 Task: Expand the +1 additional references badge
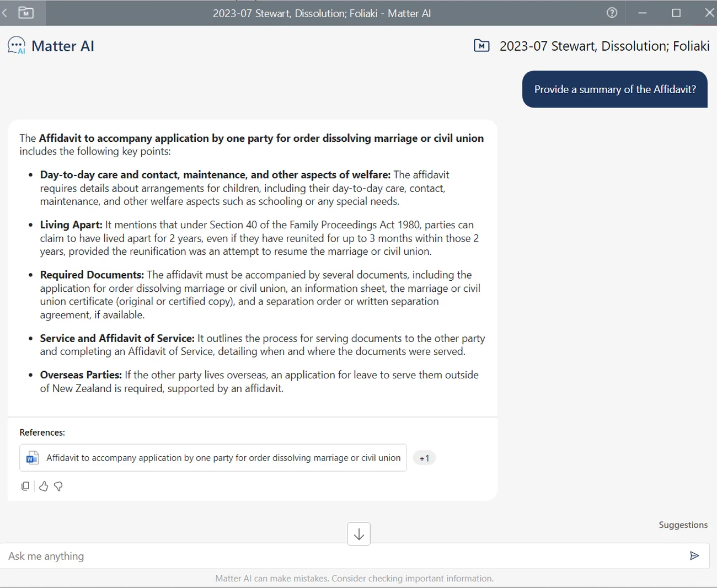(424, 458)
